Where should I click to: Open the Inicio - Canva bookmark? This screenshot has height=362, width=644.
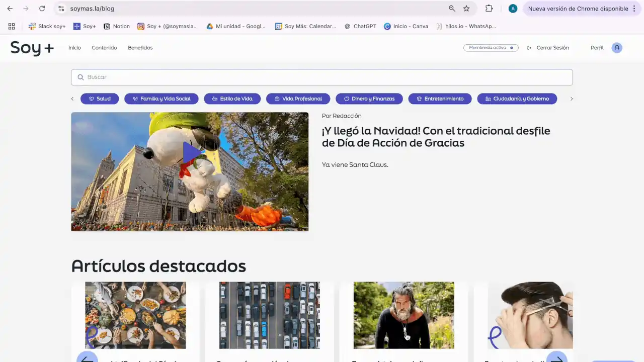(x=406, y=26)
